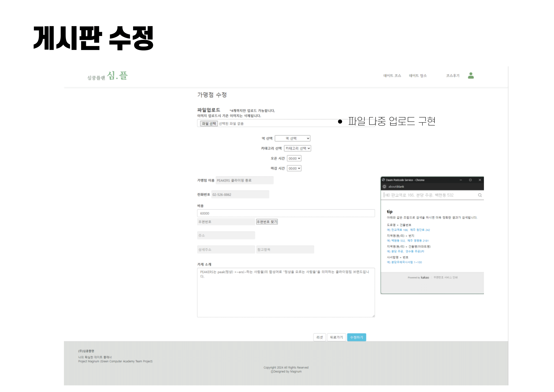This screenshot has width=554, height=392.
Task: Click the 파일 선택 upload button
Action: click(209, 124)
